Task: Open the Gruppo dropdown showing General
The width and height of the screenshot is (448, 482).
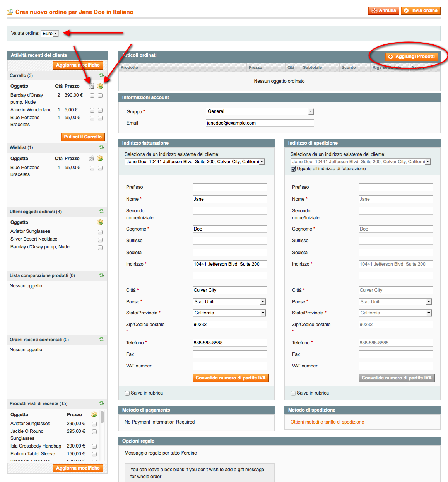Action: click(x=260, y=111)
